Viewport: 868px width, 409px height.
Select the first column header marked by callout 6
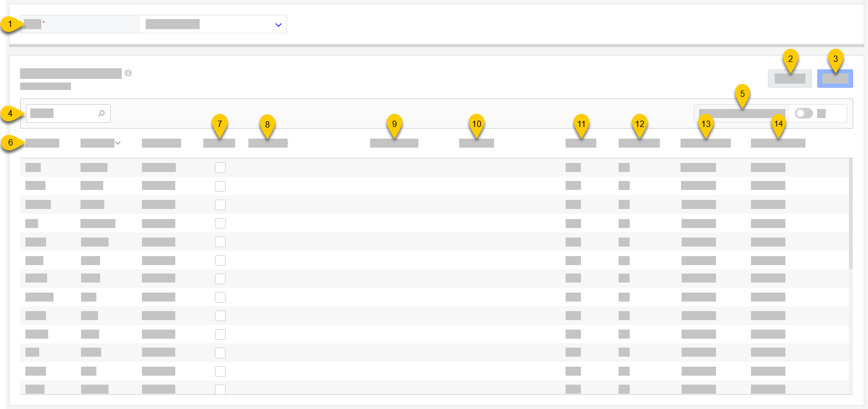(42, 143)
